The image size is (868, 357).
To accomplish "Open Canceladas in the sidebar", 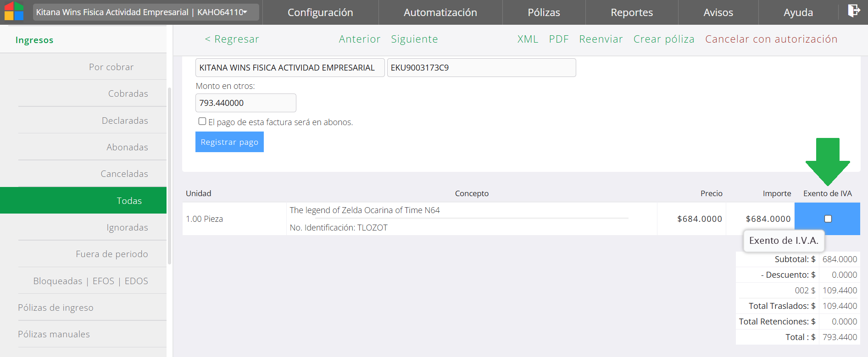I will [x=124, y=174].
